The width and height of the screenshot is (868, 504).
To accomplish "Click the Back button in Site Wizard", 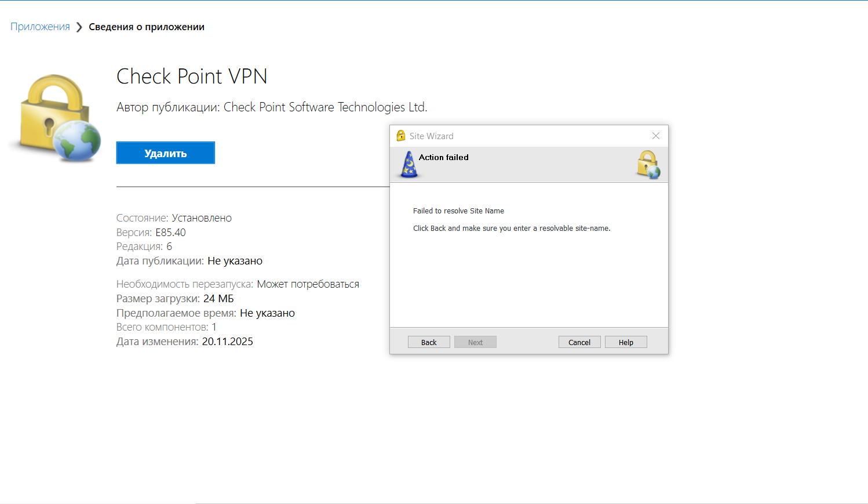I will point(429,342).
